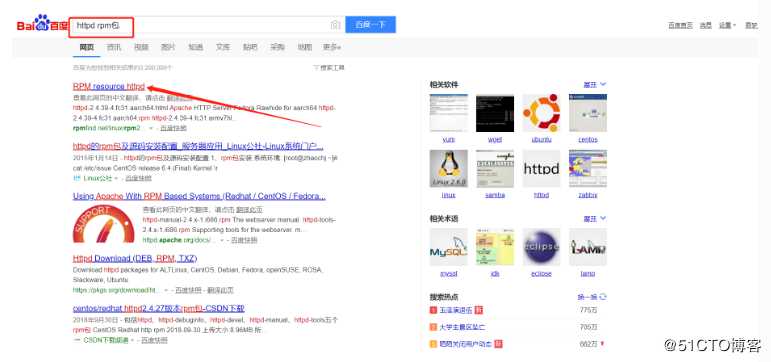The width and height of the screenshot is (771, 362).
Task: Open hot search item with 662万 count
Action: point(466,344)
